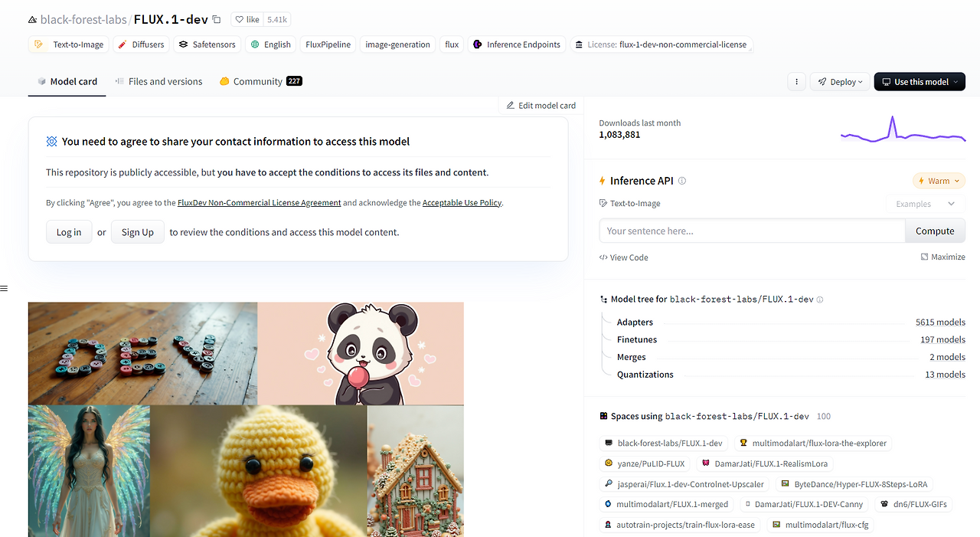Image resolution: width=980 pixels, height=537 pixels.
Task: Open the Acceptable Use Policy link
Action: pyautogui.click(x=462, y=203)
